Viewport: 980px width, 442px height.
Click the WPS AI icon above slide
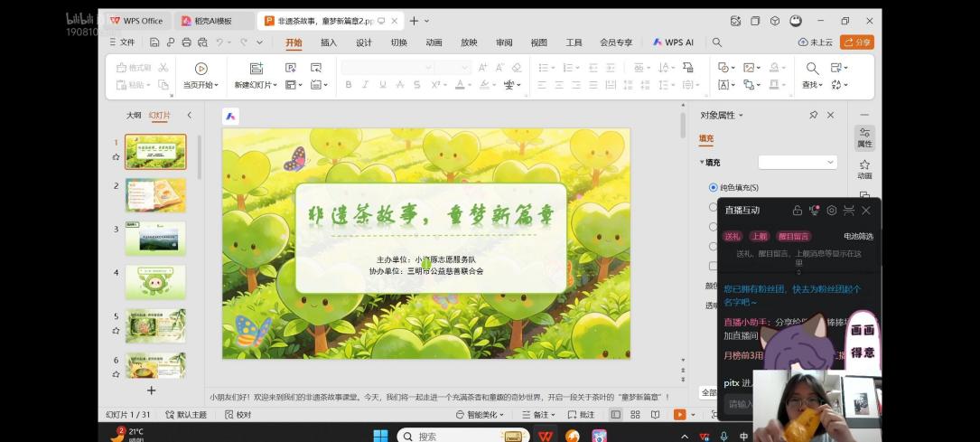pos(231,116)
